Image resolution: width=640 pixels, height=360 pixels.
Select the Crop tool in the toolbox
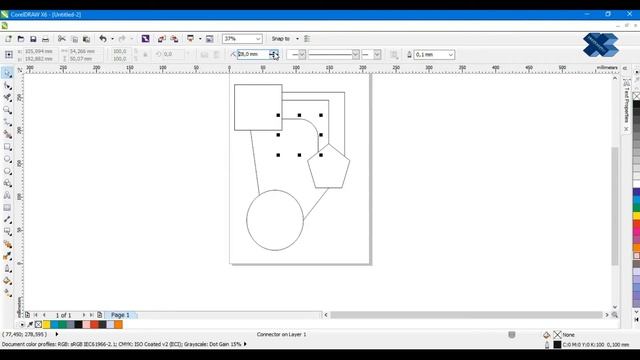point(7,98)
